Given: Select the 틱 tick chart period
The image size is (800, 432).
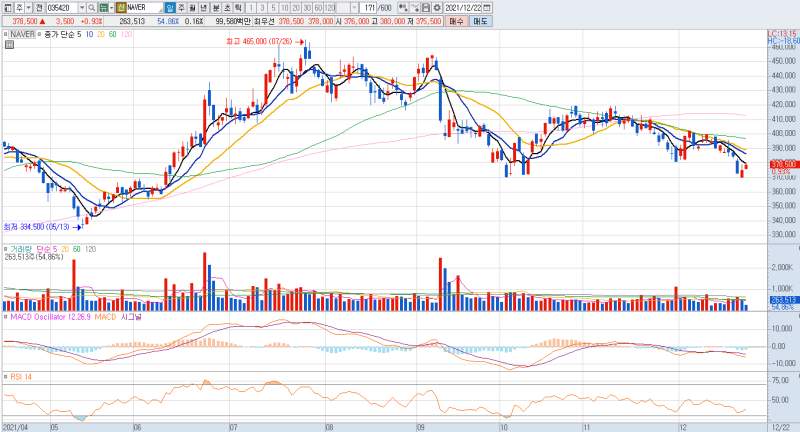Looking at the screenshot, I should pos(238,8).
